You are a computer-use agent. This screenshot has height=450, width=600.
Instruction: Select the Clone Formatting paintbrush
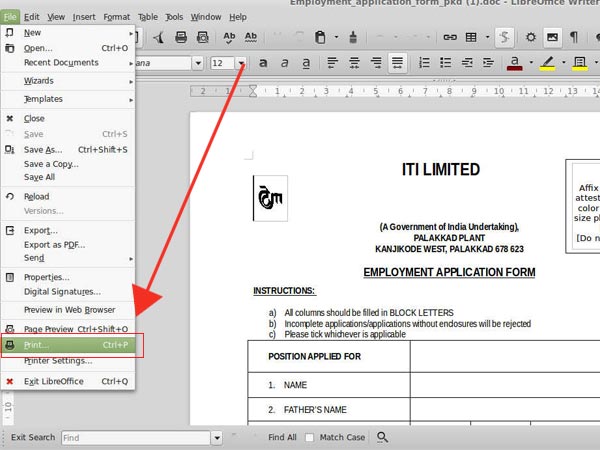(353, 37)
